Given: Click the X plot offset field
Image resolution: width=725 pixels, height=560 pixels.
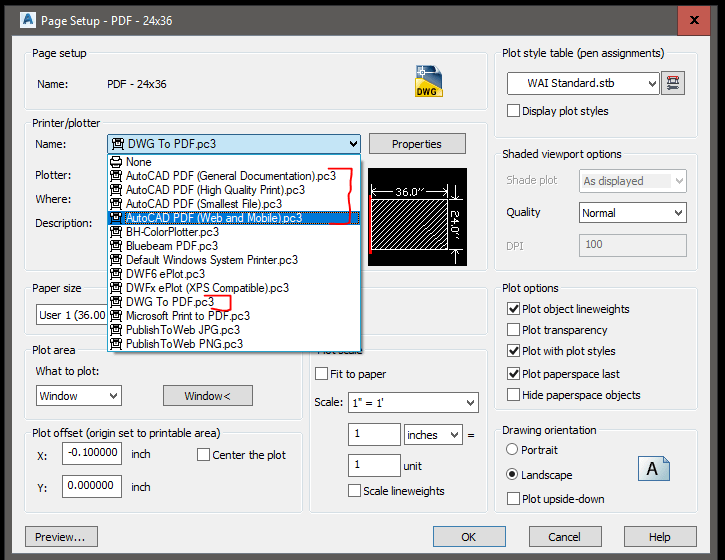Looking at the screenshot, I should point(92,453).
